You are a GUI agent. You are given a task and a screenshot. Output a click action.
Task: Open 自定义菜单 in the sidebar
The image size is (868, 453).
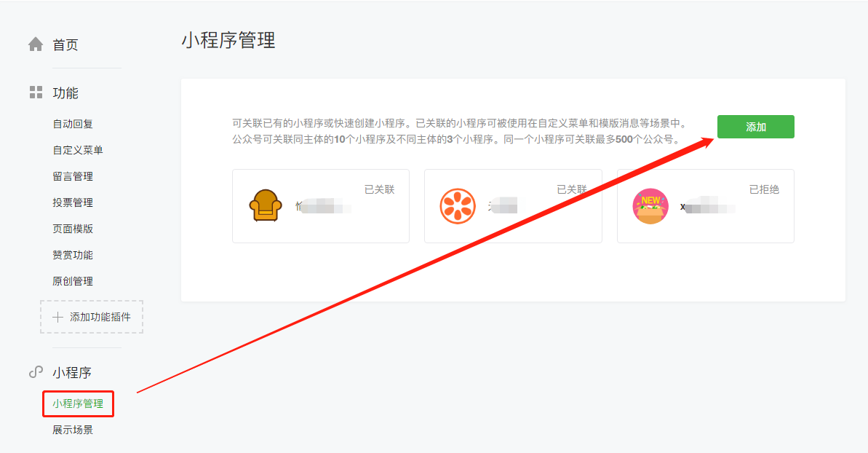click(x=78, y=150)
